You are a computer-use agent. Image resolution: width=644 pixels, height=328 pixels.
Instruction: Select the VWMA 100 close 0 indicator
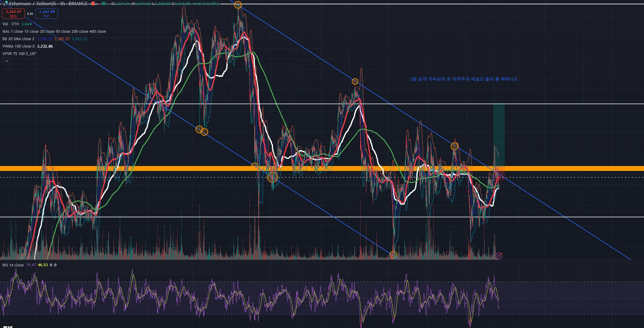click(18, 46)
